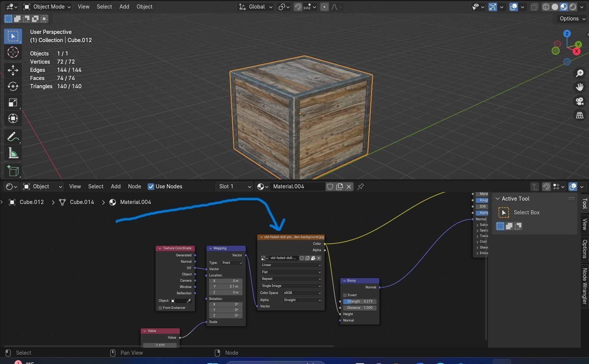Screen dimensions: 589x364
Task: Open viewport View menu
Action: coord(83,7)
